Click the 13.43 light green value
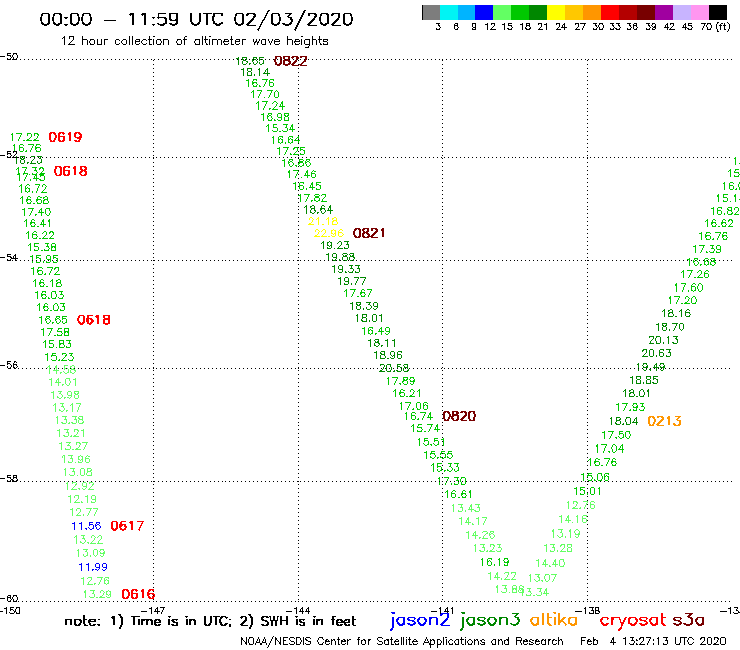 466,508
